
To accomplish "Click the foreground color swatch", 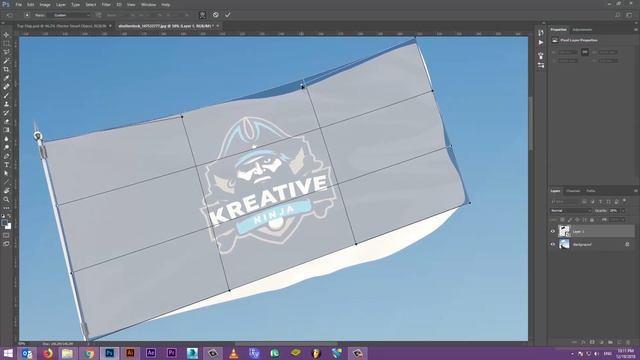I will coord(4,223).
